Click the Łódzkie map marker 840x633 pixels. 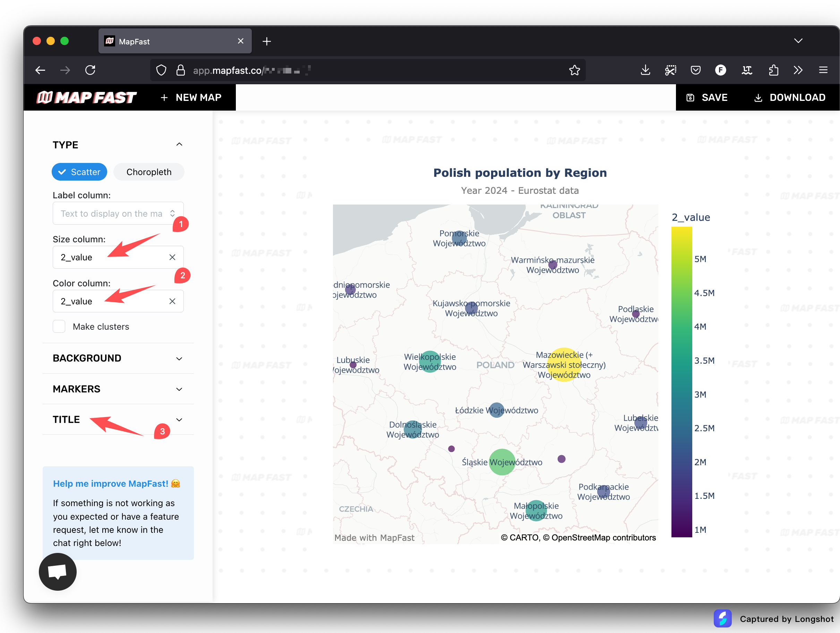[497, 410]
